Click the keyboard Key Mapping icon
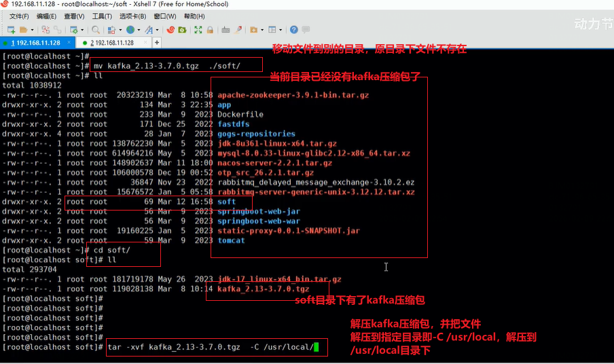Viewport: 614px width, 364px height. click(x=225, y=30)
